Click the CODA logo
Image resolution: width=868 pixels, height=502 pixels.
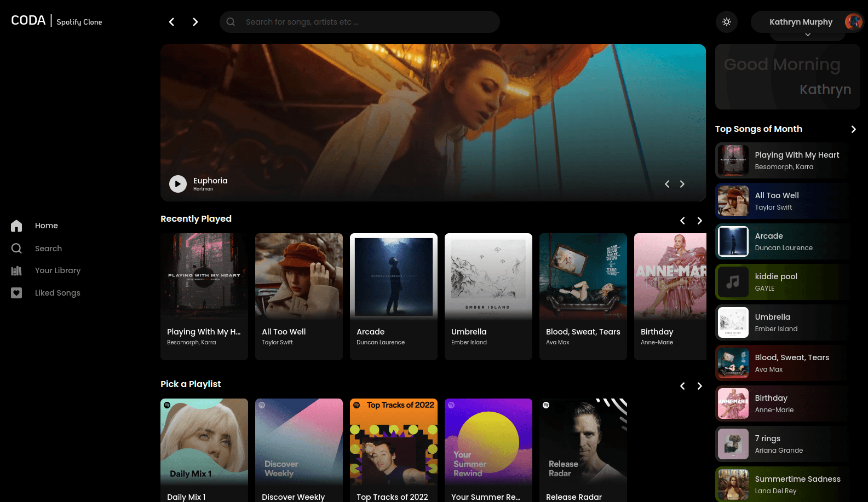tap(28, 20)
